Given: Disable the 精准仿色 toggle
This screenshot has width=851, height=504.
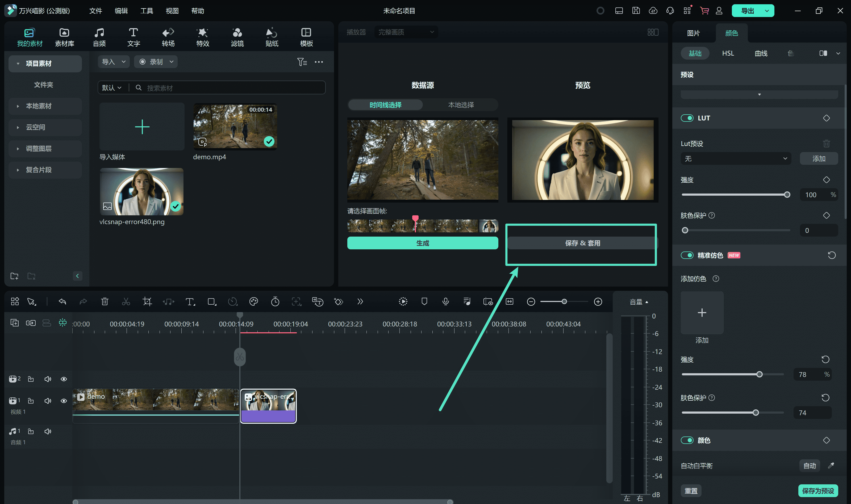Looking at the screenshot, I should (x=687, y=255).
